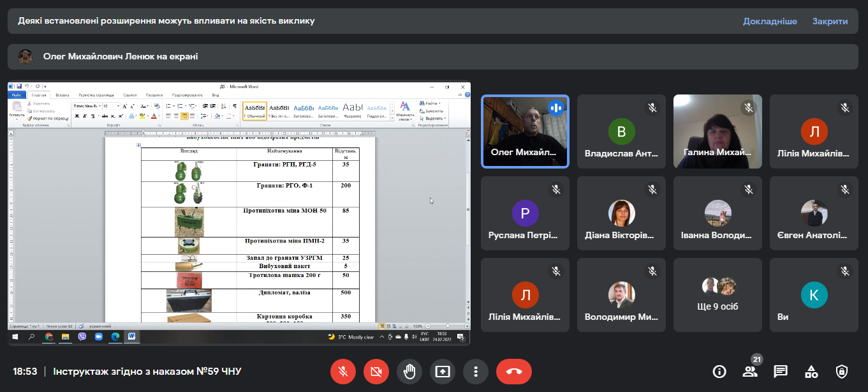Screen dimensions: 868x392
Task: Open the Aa change case dropdown
Action: pyautogui.click(x=145, y=106)
